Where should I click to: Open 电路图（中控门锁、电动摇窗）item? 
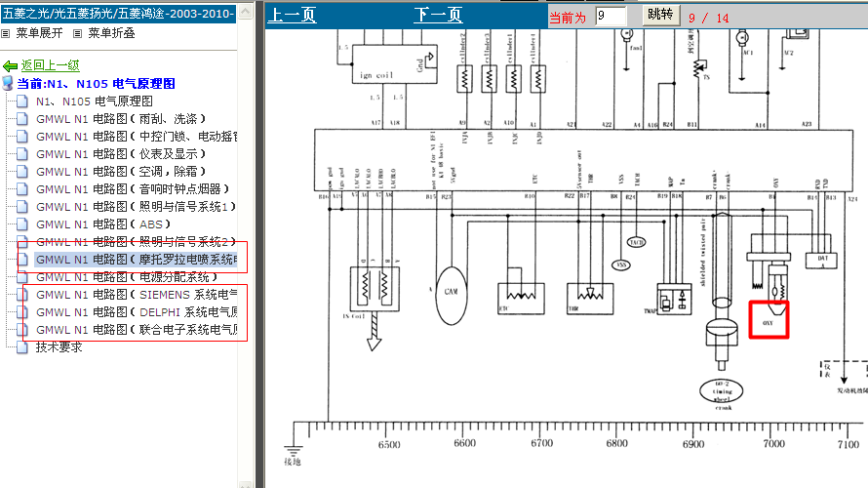pos(137,137)
